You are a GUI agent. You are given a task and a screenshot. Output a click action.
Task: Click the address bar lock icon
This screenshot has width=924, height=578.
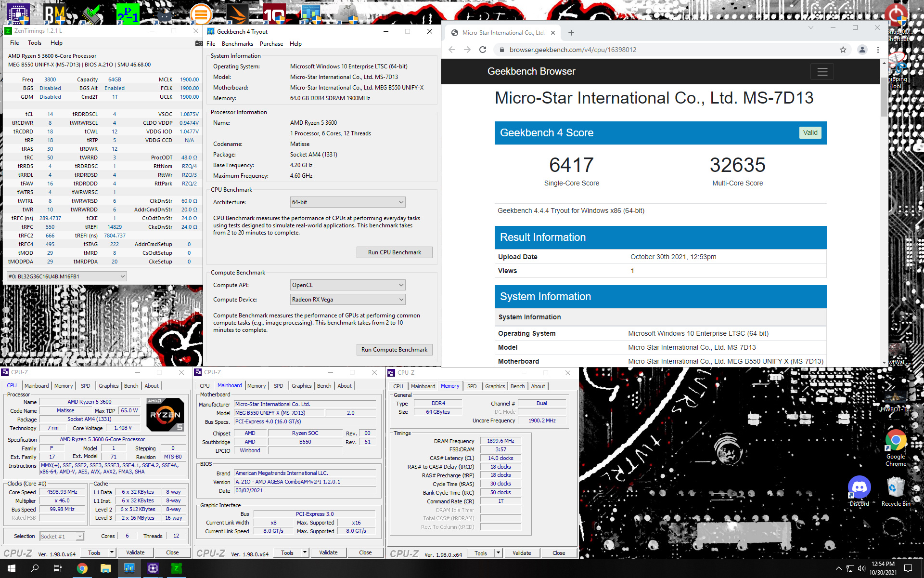[501, 50]
